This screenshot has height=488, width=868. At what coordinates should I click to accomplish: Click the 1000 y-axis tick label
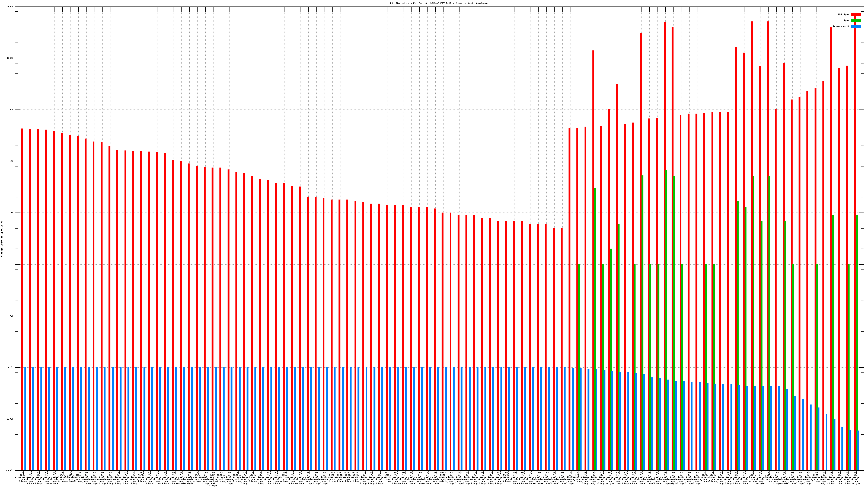click(x=11, y=110)
